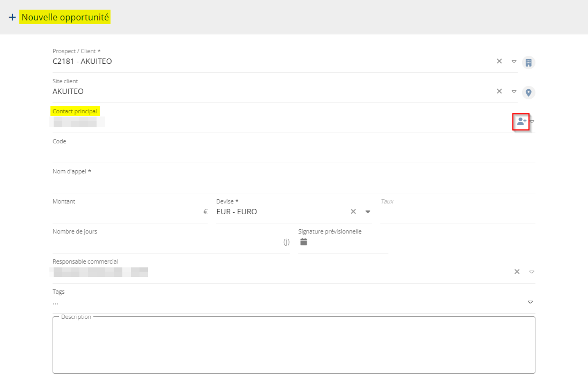Clear the Prospect / Client value
Image resolution: width=588 pixels, height=378 pixels.
(499, 61)
